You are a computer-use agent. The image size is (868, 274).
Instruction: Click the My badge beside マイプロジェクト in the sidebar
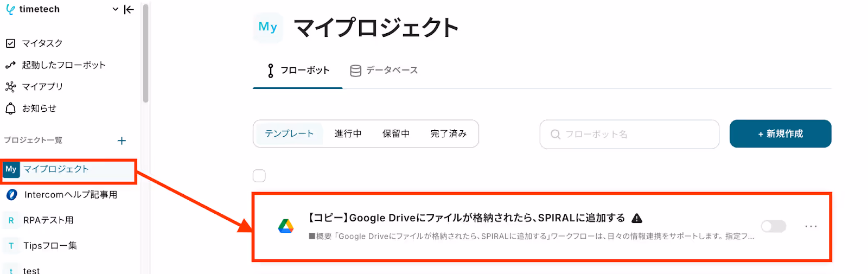pos(11,169)
